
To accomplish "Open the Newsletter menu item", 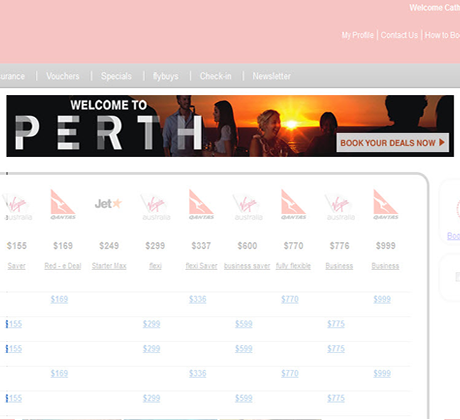I will [271, 76].
